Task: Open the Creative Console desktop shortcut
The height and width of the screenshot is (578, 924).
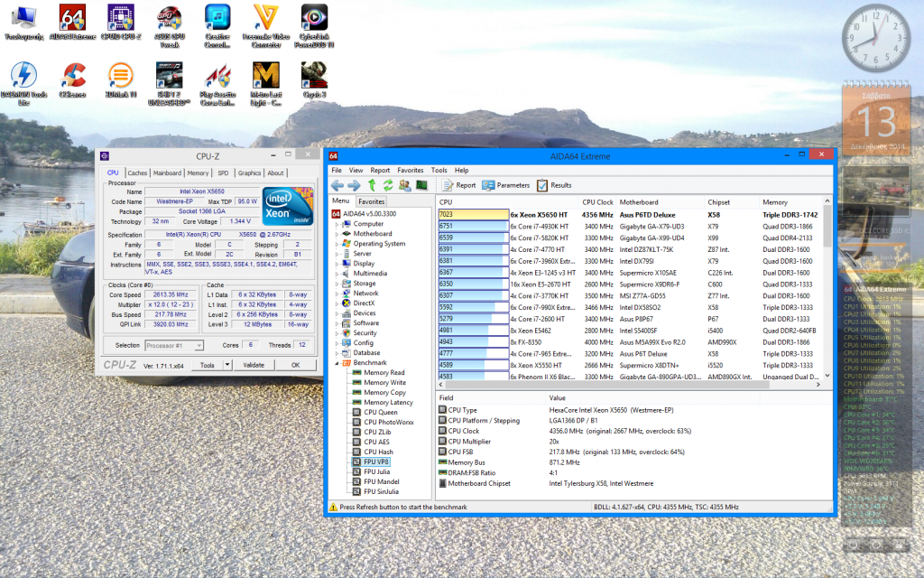Action: [x=217, y=26]
